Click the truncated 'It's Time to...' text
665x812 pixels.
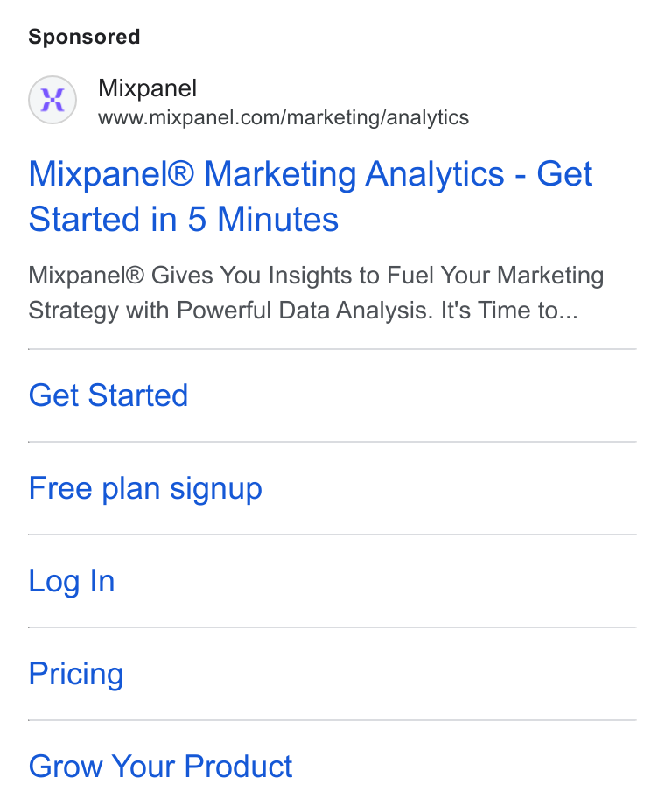point(509,311)
